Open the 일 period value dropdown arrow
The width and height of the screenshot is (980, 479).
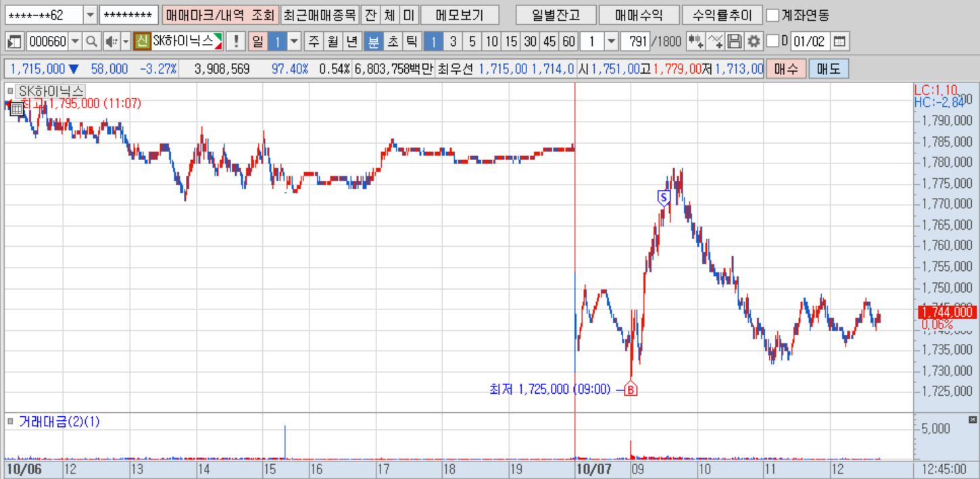(x=294, y=41)
